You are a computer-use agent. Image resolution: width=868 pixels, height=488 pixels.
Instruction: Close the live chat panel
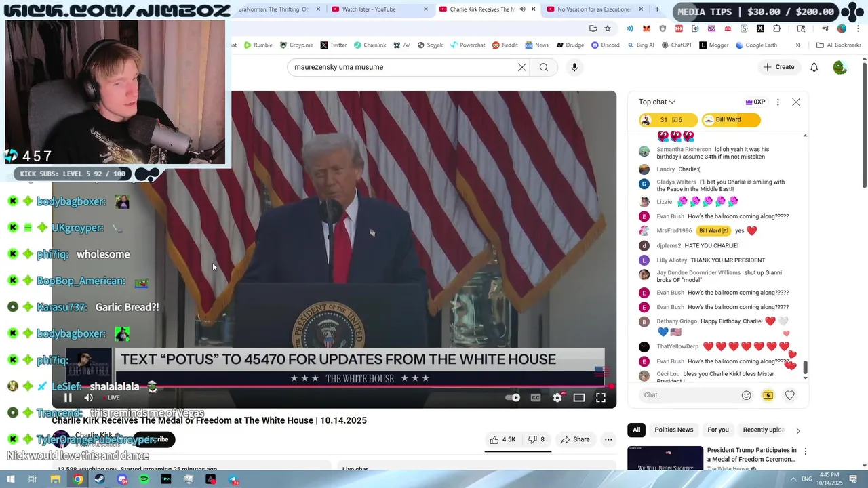(796, 102)
